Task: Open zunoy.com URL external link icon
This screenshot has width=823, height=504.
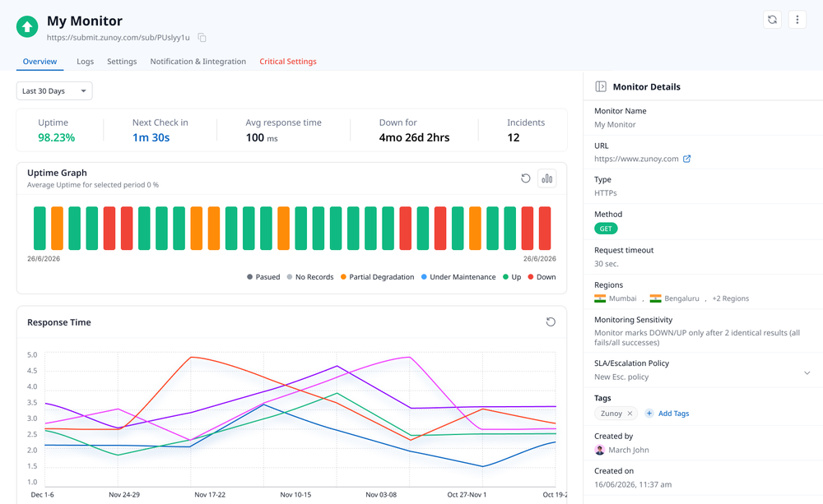Action: click(x=686, y=159)
